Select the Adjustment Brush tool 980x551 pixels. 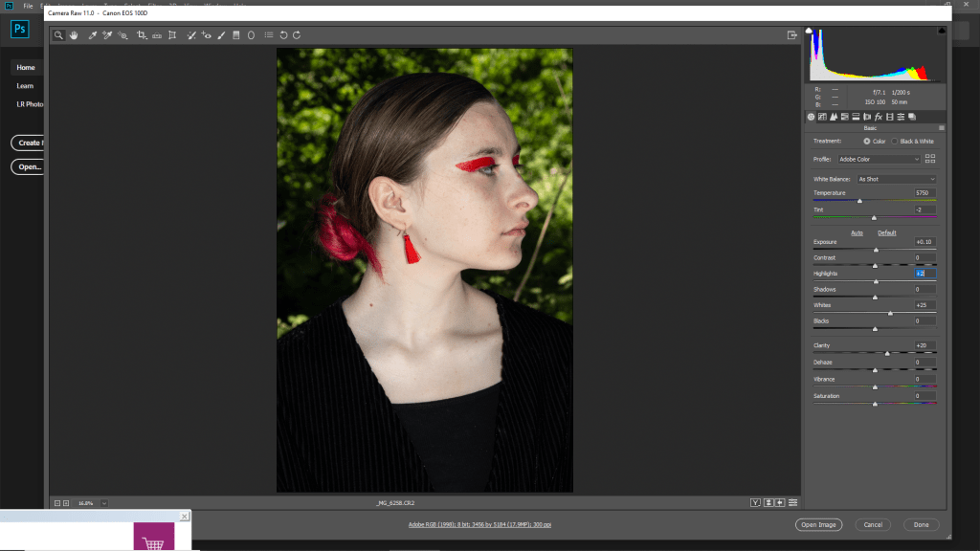(221, 35)
